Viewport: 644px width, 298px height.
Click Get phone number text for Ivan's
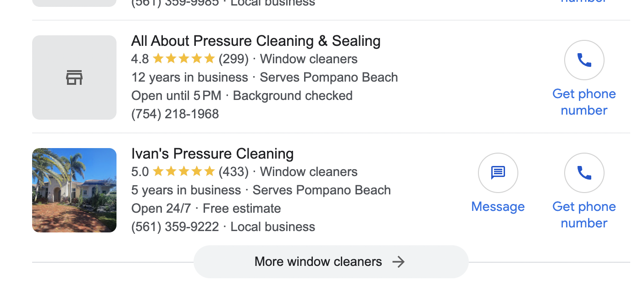point(584,215)
